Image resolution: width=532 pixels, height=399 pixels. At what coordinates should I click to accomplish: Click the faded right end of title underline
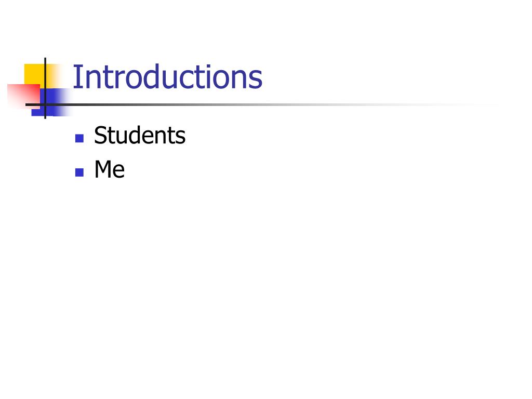(475, 104)
